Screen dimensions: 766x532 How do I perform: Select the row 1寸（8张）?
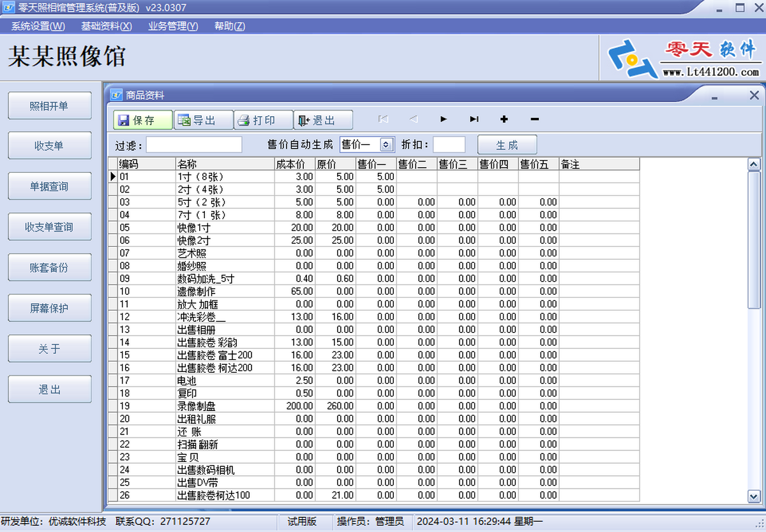coord(374,177)
